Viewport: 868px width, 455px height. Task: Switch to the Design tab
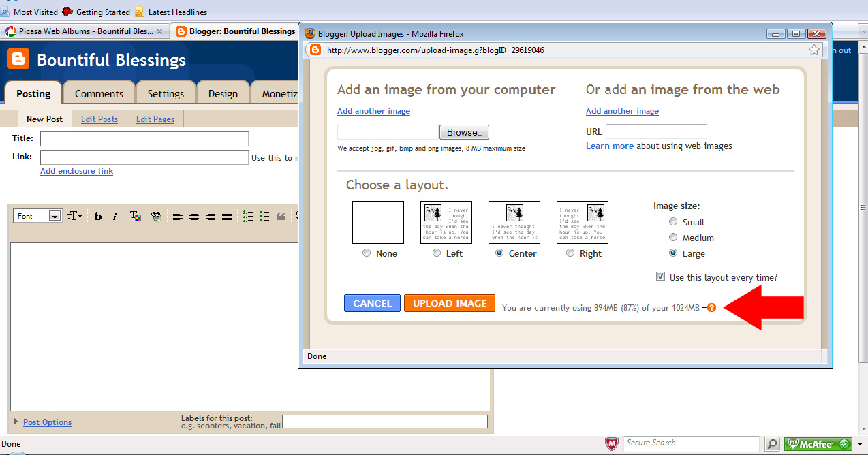click(223, 94)
